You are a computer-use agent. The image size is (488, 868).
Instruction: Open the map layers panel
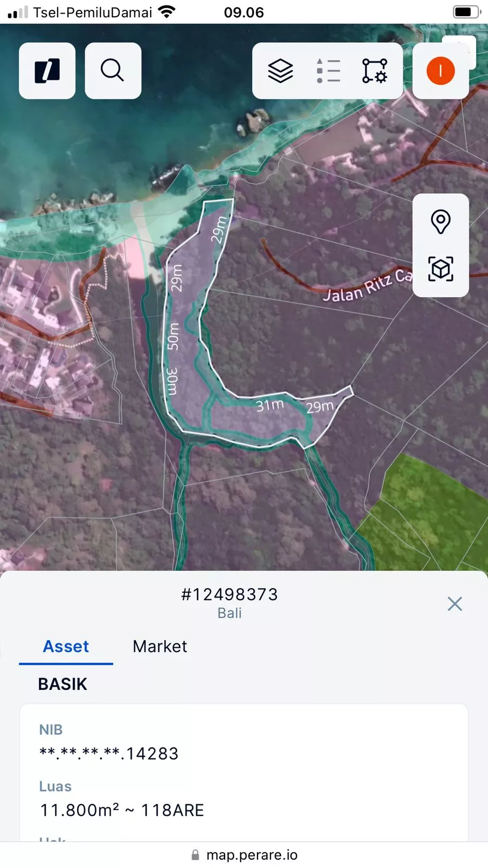click(280, 71)
